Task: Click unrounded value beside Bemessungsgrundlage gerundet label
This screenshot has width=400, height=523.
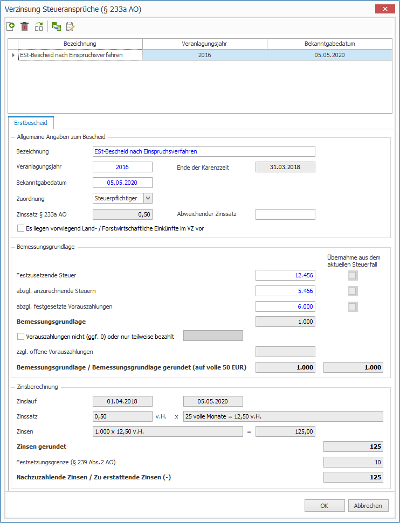Action: [x=285, y=368]
